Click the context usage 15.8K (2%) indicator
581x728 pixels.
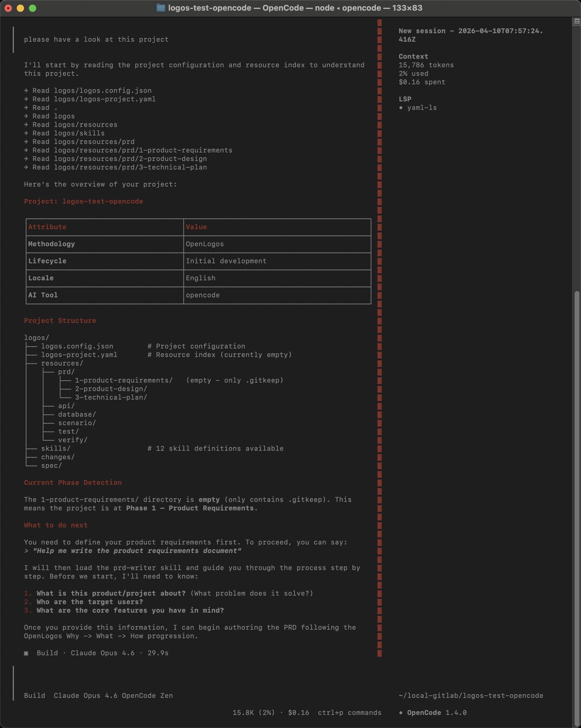click(253, 712)
